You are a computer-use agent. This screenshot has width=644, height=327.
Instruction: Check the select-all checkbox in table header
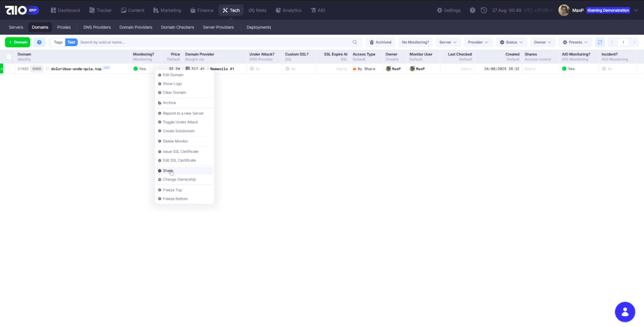(x=9, y=57)
